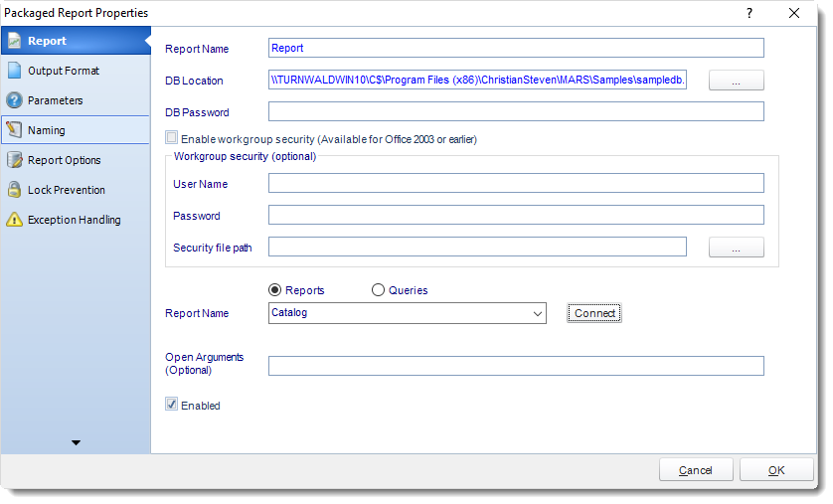
Task: Click the Output Format page icon
Action: 14,71
